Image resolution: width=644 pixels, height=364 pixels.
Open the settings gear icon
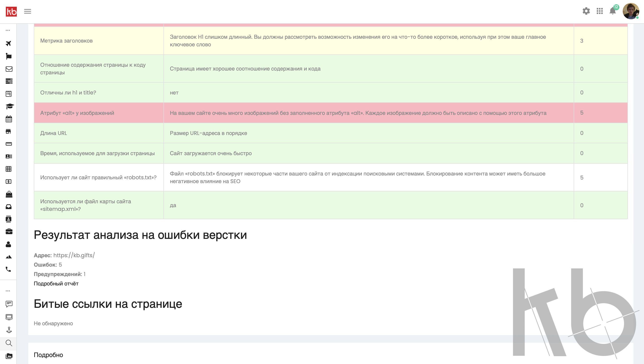586,11
